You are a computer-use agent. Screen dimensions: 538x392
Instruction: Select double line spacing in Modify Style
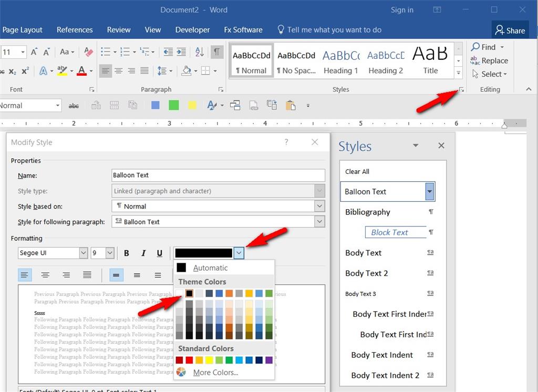[x=158, y=275]
